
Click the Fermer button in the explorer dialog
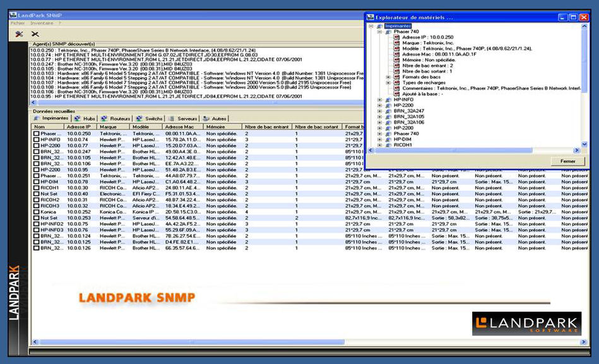567,161
